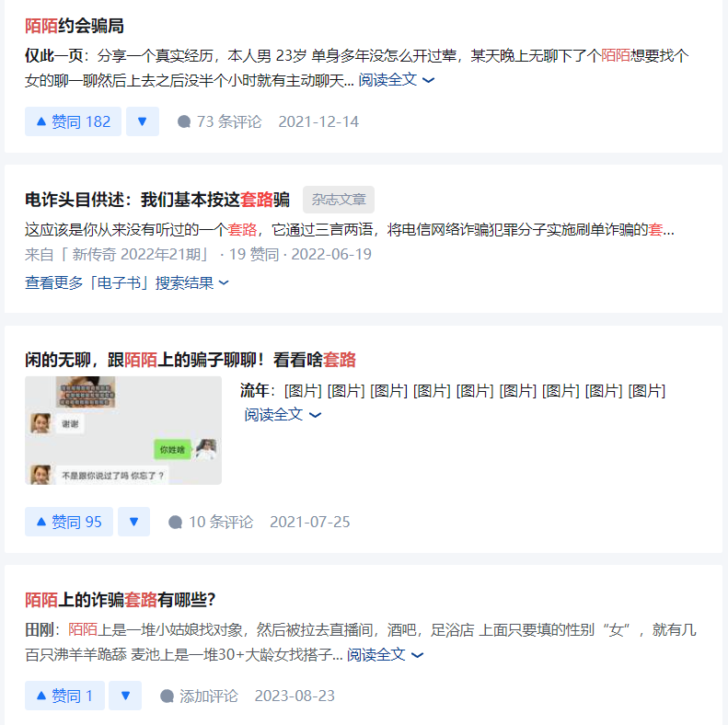
Task: Expand 阅读全文 on the 仅此一页 answer
Action: 396,80
